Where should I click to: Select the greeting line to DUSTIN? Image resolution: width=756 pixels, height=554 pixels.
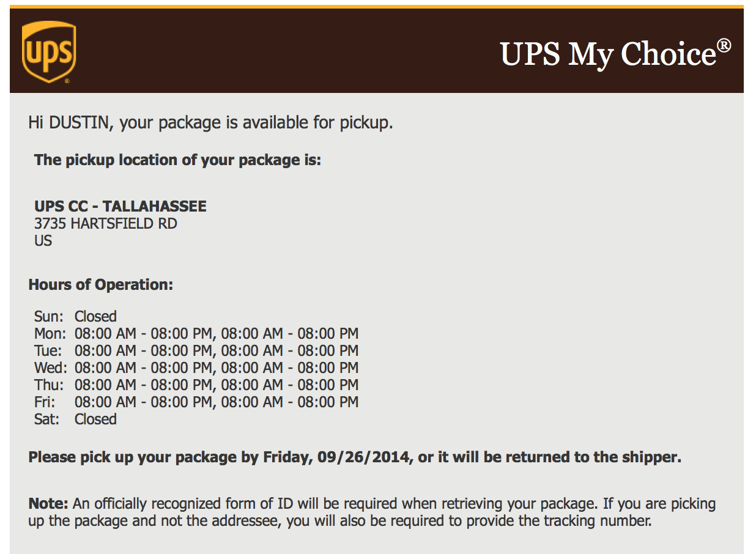pos(210,122)
